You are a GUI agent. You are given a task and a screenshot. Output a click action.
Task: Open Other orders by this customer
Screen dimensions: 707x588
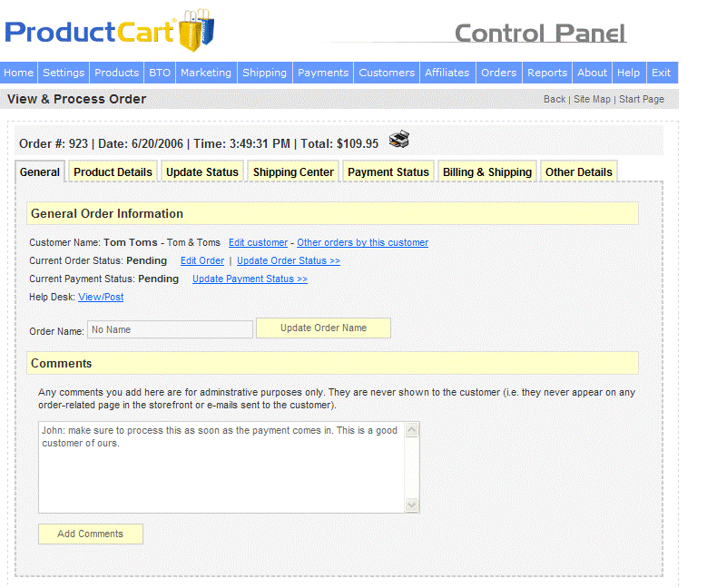[362, 242]
